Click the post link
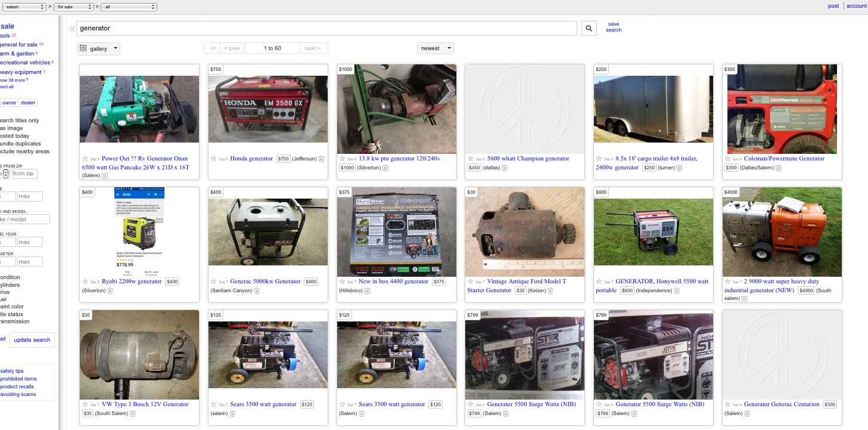The height and width of the screenshot is (430, 868). [833, 6]
